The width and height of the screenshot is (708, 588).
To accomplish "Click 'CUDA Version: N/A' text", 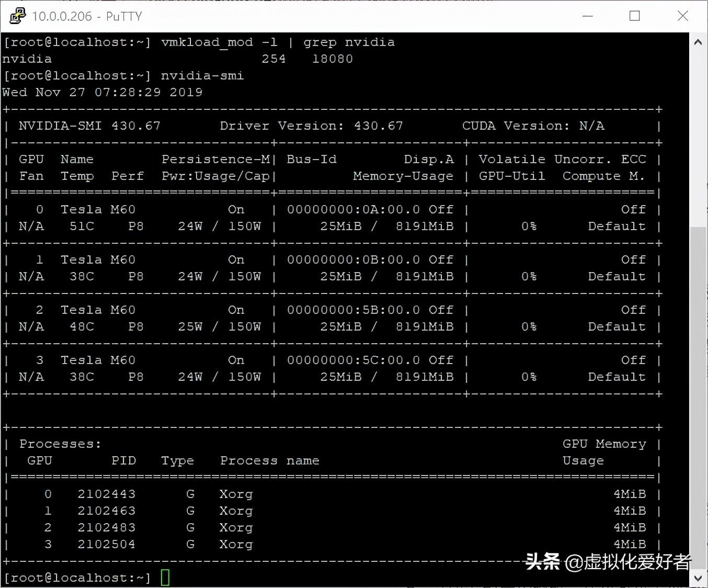I will (533, 126).
